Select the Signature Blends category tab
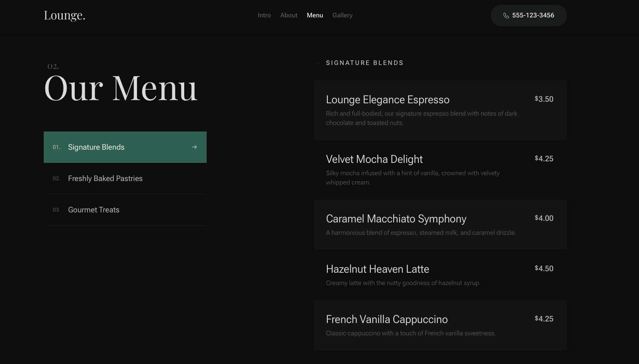The height and width of the screenshot is (364, 639). click(x=96, y=147)
